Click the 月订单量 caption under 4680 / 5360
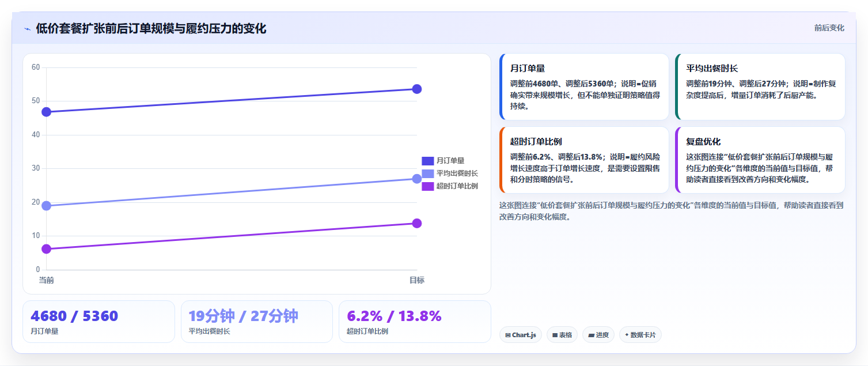 44,331
